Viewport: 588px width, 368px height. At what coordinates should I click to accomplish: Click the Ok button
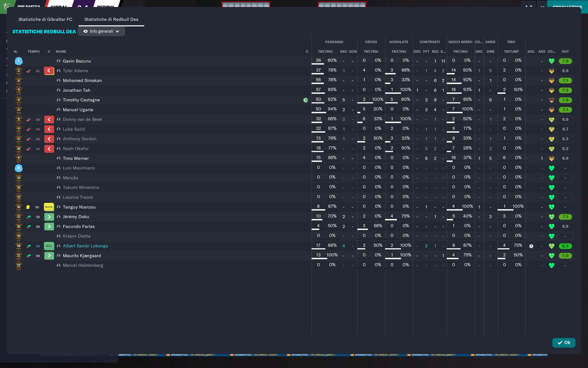coord(564,343)
